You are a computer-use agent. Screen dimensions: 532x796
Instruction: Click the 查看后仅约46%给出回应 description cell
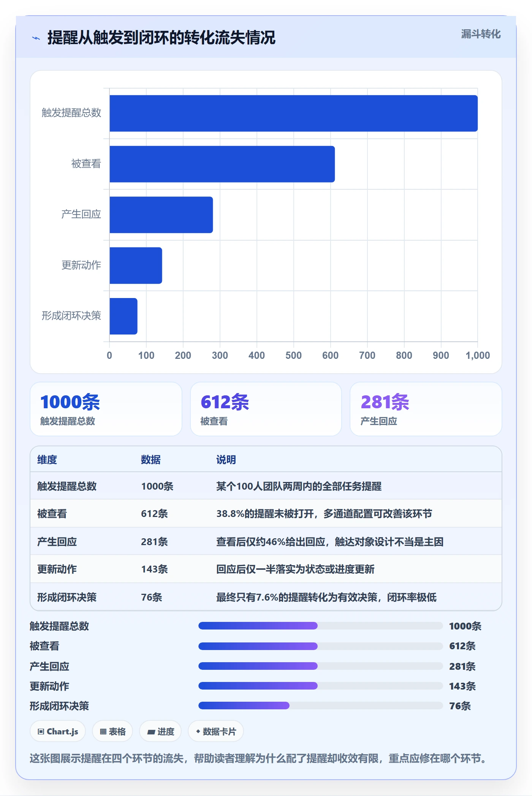click(330, 542)
